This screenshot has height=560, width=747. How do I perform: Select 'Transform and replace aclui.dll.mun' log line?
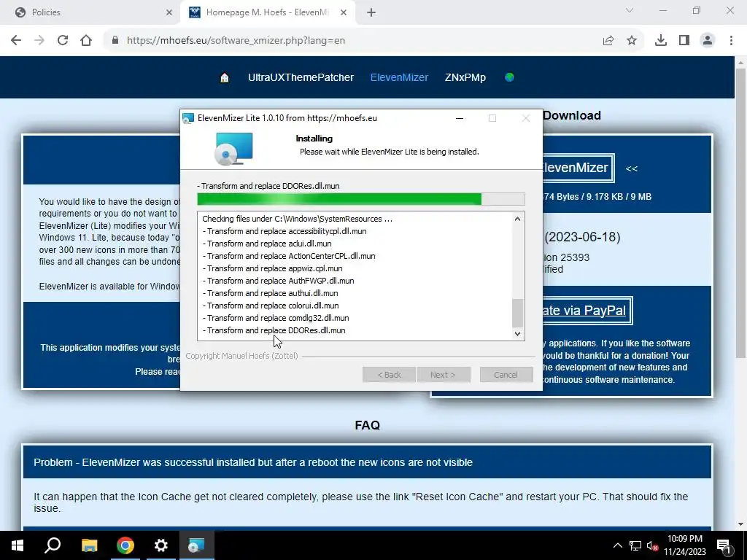tap(267, 244)
